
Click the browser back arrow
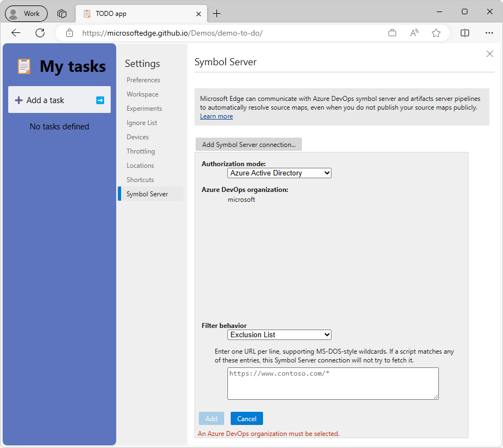15,33
